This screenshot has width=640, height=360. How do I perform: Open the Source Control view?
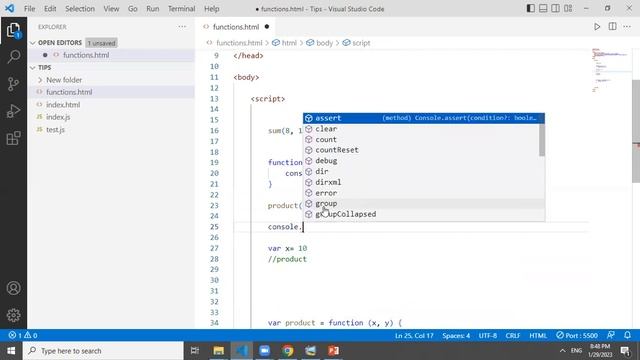(x=13, y=84)
